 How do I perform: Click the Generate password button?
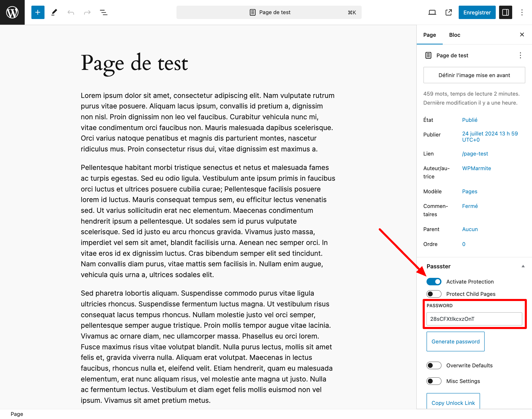point(455,341)
